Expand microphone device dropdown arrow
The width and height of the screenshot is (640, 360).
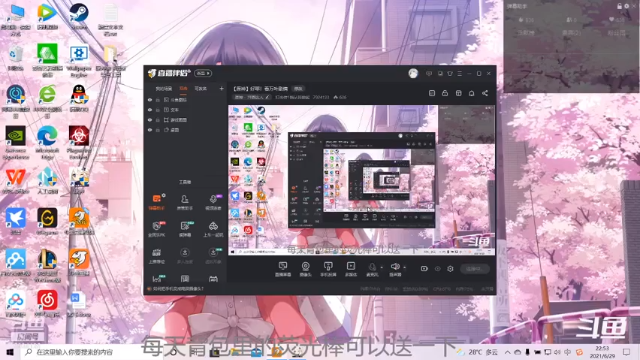click(382, 267)
